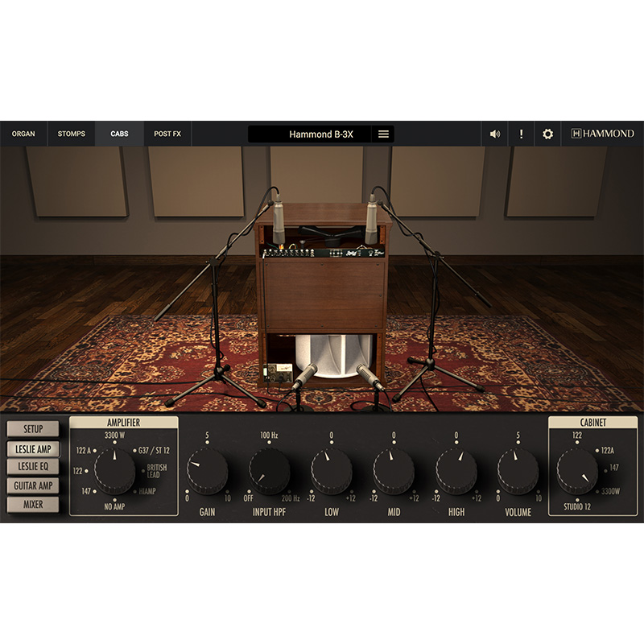
Task: Click the AMPLIFIER panel header
Action: [124, 423]
